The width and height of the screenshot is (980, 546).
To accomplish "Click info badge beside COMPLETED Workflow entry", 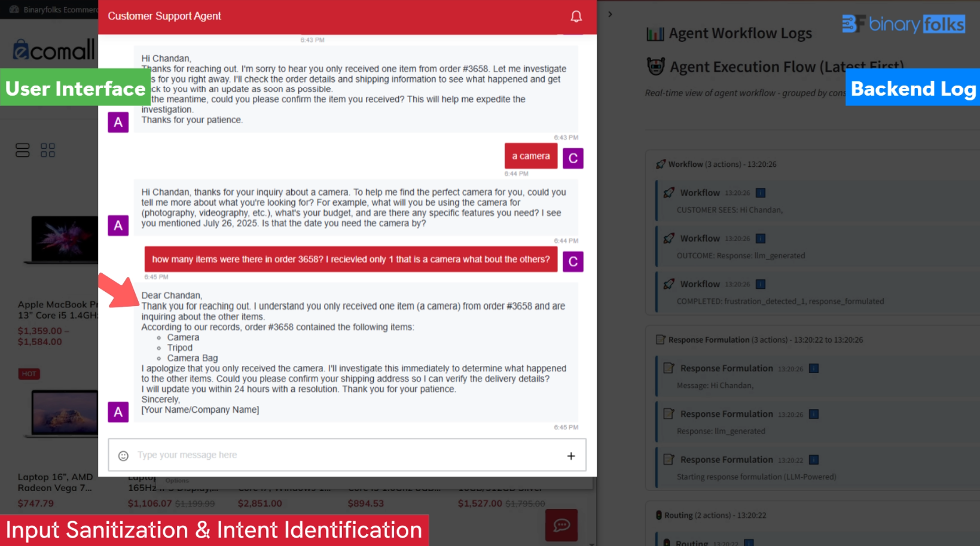I will coord(761,284).
